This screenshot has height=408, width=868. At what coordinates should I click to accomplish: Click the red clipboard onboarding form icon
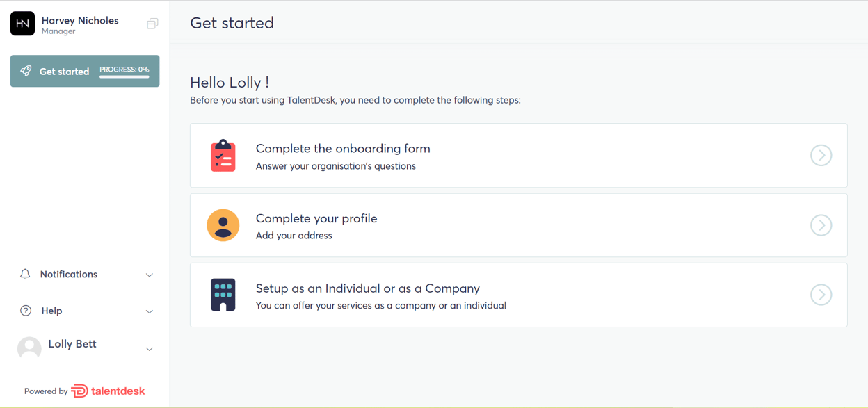point(223,156)
